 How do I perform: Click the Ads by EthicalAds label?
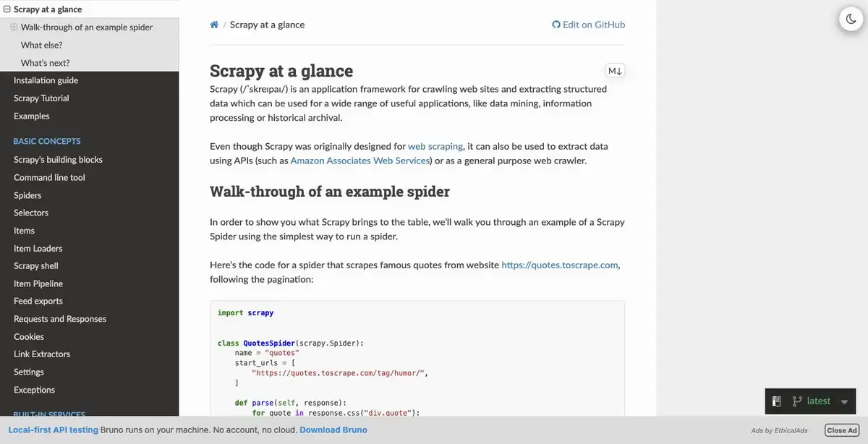779,431
